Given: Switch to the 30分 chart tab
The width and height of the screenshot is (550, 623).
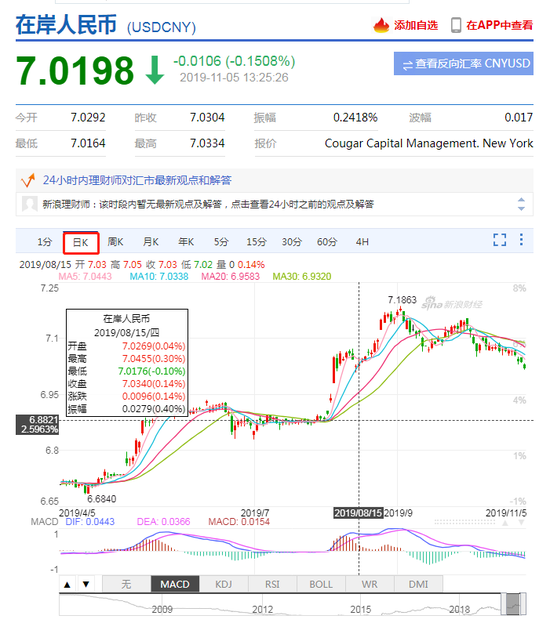Looking at the screenshot, I should click(292, 242).
